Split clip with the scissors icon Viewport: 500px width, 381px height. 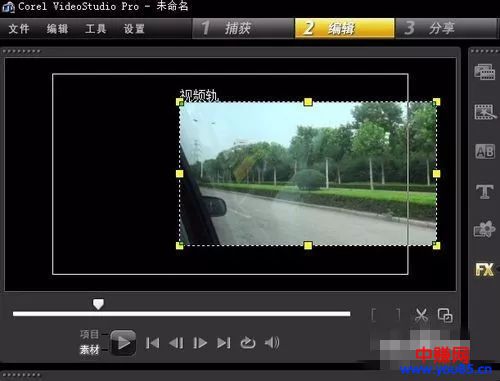pos(421,315)
